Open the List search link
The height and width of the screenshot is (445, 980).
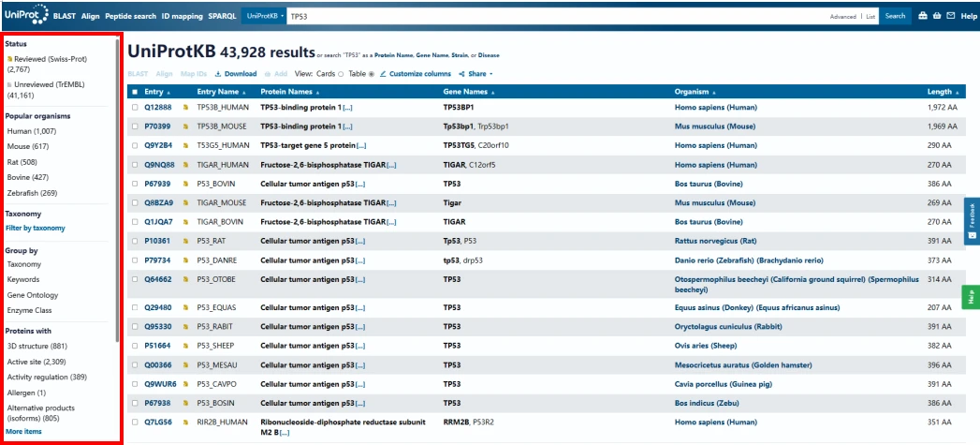point(870,17)
